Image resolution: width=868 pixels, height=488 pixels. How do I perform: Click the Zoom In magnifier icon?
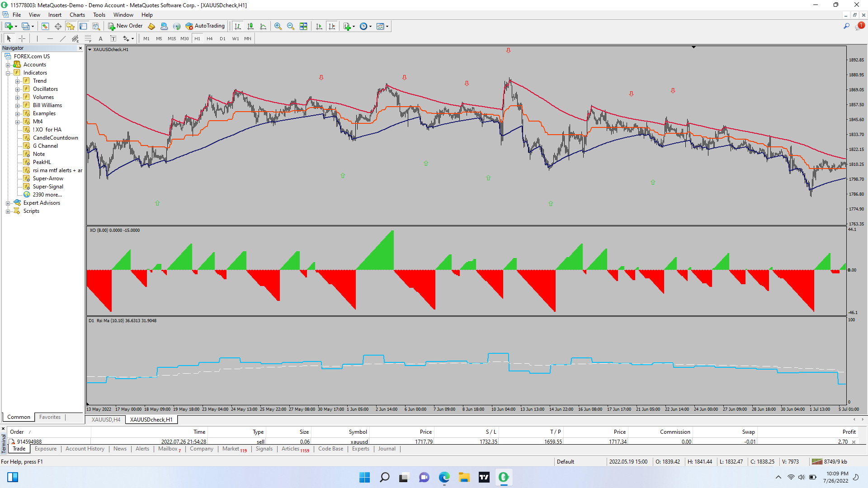[278, 26]
